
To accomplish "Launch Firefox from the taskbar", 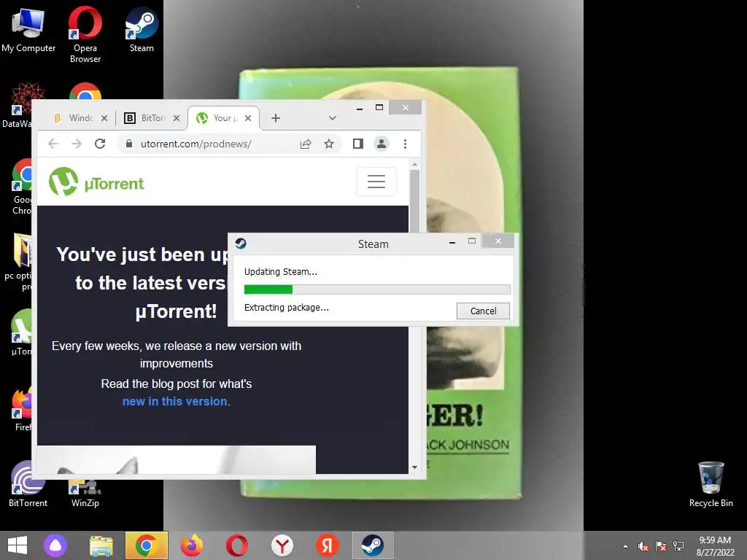I will [x=192, y=545].
